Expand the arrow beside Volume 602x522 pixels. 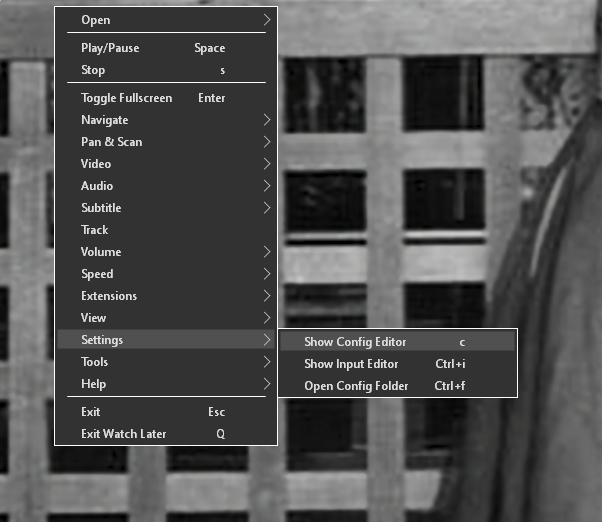pyautogui.click(x=267, y=252)
